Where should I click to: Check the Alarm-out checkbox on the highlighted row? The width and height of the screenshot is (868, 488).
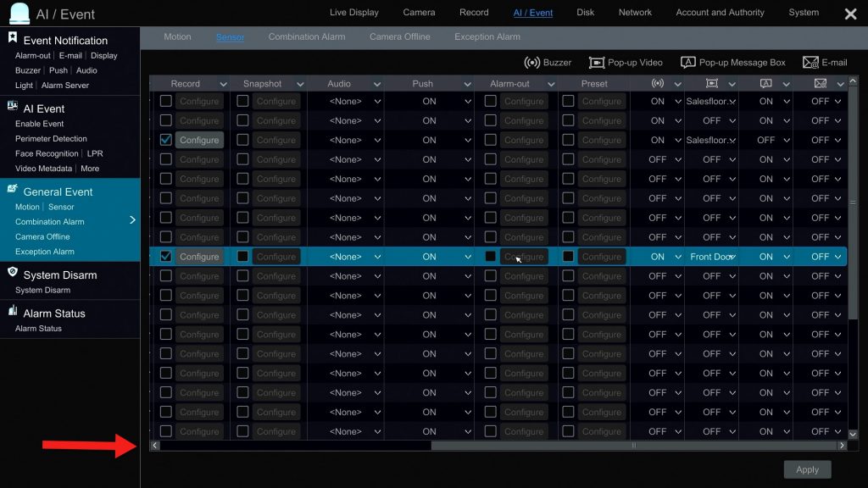point(491,256)
